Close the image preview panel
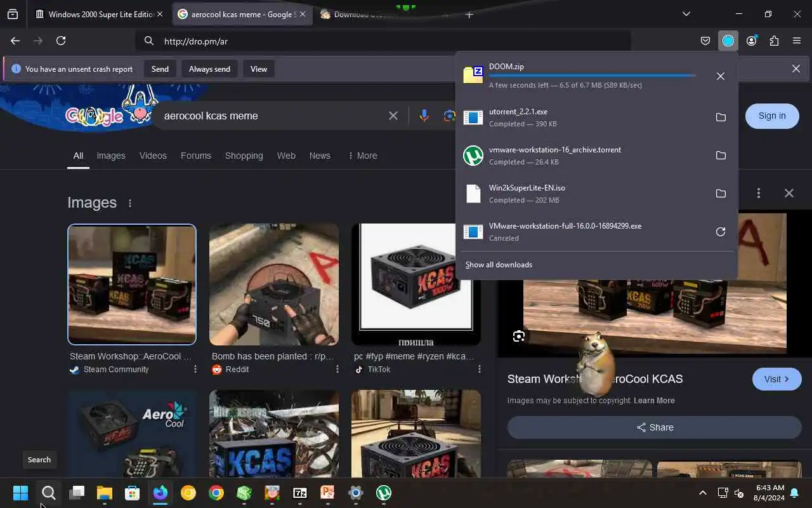Image resolution: width=812 pixels, height=508 pixels. coord(789,193)
